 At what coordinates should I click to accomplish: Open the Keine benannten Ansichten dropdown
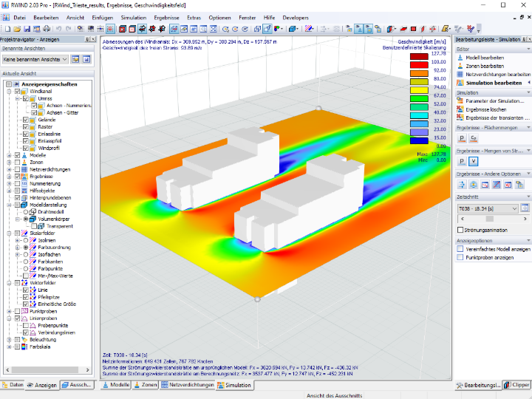point(35,59)
